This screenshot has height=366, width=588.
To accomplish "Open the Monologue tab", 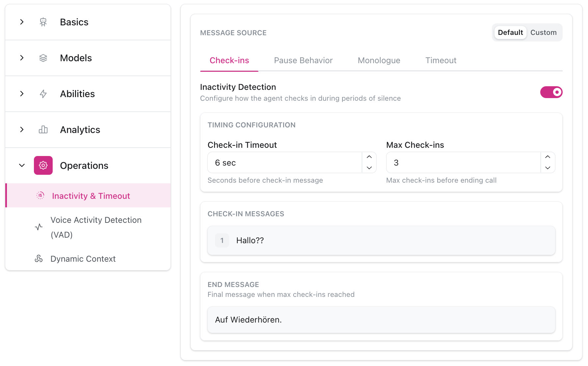I will point(379,60).
